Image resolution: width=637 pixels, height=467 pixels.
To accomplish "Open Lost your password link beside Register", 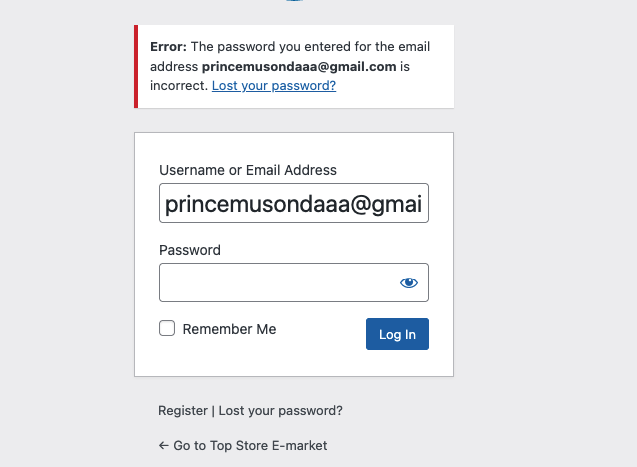I will tap(281, 411).
